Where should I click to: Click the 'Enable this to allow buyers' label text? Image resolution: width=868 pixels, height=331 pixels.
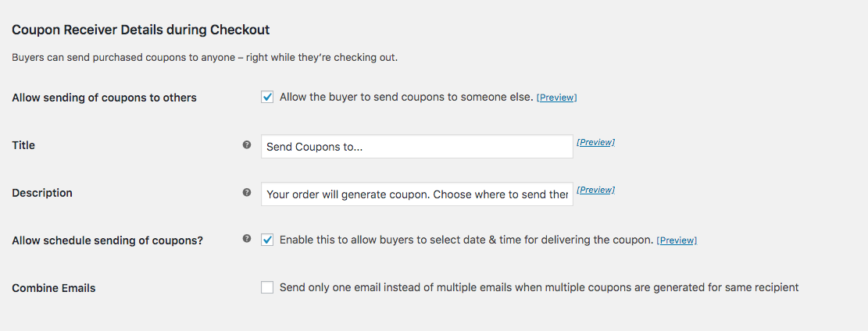[466, 240]
